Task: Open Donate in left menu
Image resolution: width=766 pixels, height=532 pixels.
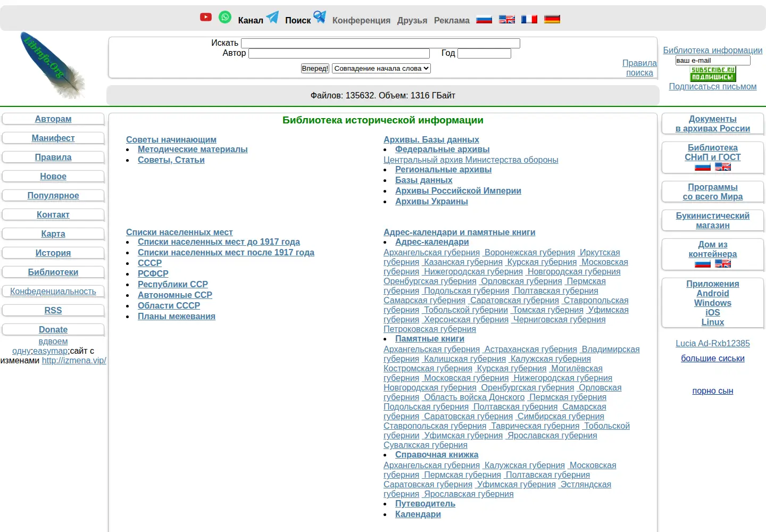Action: coord(53,330)
